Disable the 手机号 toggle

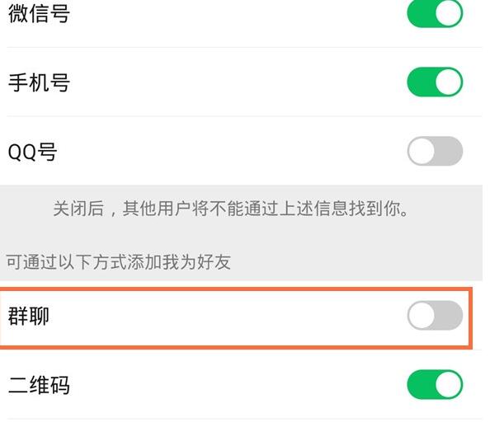pos(435,82)
